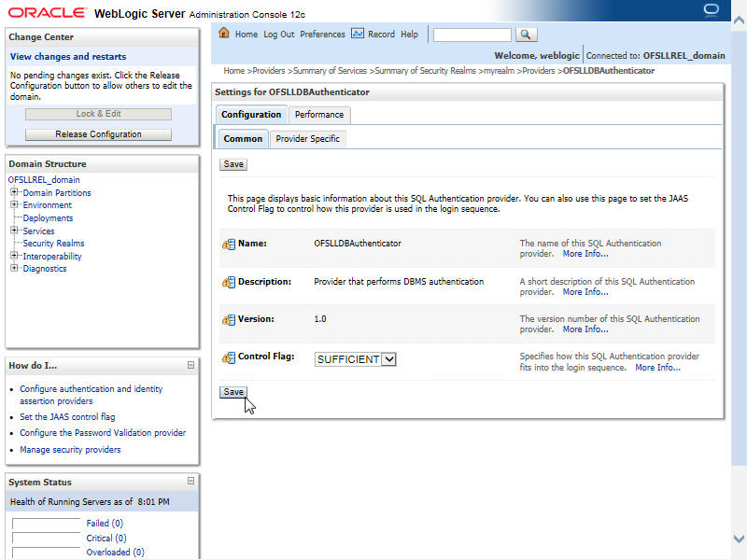The width and height of the screenshot is (747, 560).
Task: Click the Release Configuration button
Action: pos(98,134)
